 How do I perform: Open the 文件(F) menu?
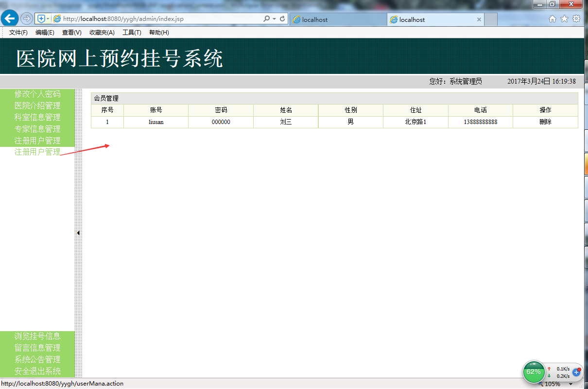18,33
